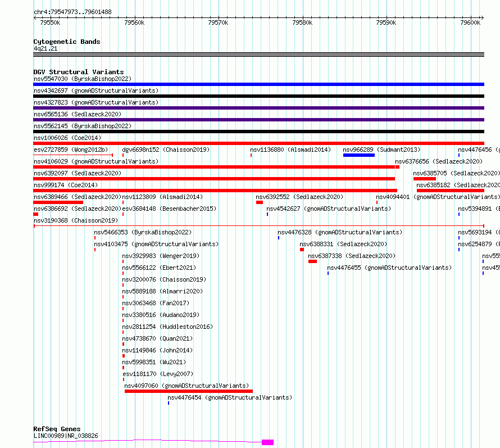Image resolution: width=500 pixels, height=448 pixels.
Task: Click the red nsv4097060 variant bar
Action: (x=188, y=391)
